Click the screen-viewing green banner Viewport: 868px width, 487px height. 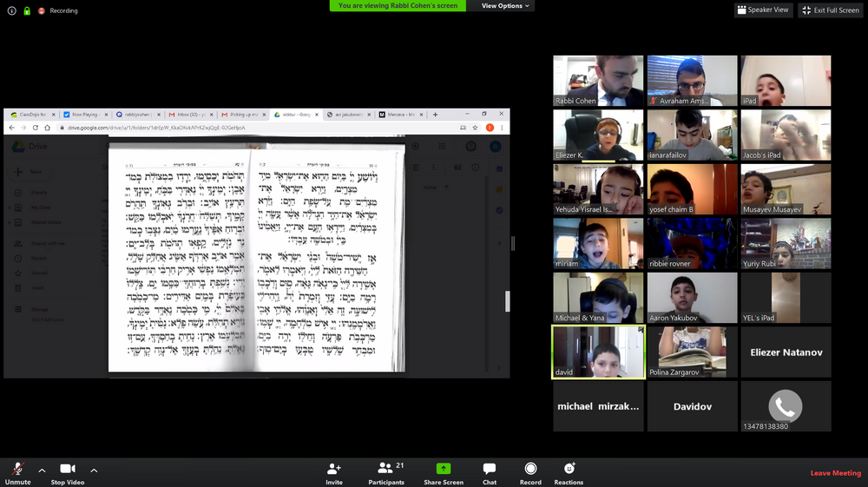point(398,5)
